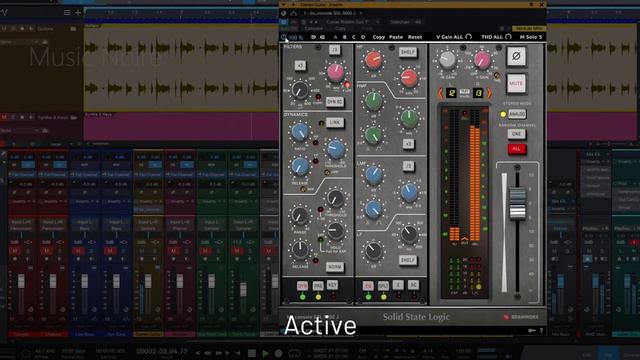
Task: Click the audio waveform clip in arrangement
Action: pyautogui.click(x=181, y=68)
